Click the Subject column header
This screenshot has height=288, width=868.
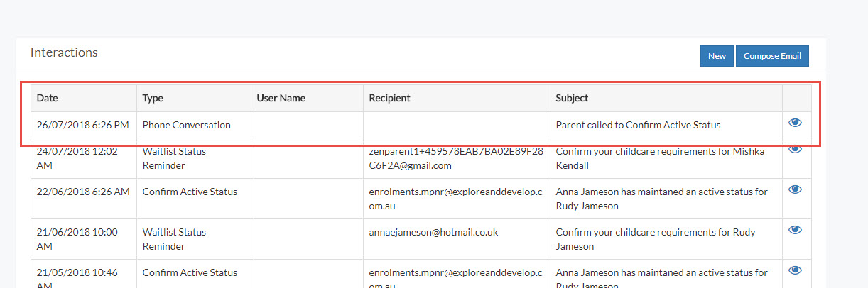[x=572, y=98]
